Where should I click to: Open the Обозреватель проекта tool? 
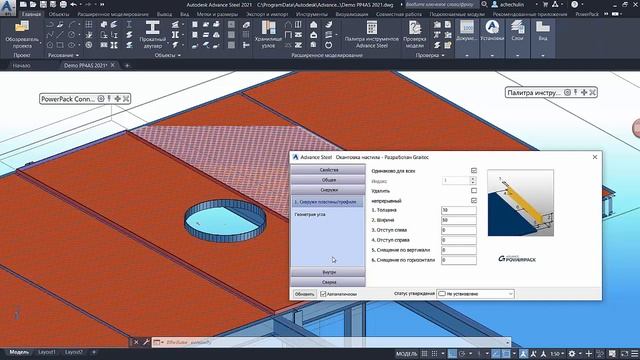pos(22,34)
